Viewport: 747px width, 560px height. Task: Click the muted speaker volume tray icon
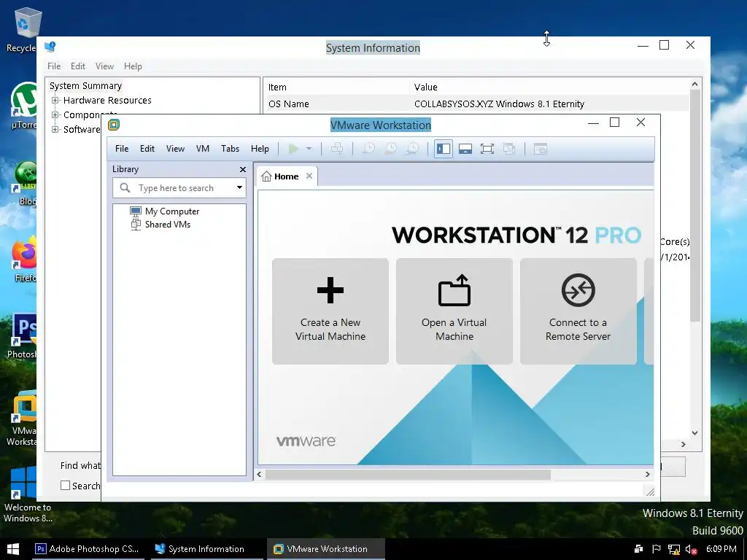[691, 550]
